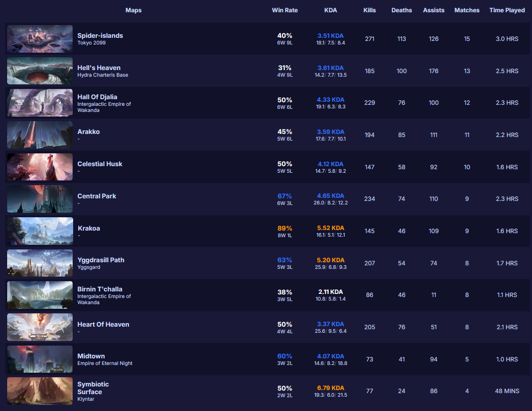Select the Klyntar subtitle text
Screen dimensions: 532x411
(x=85, y=399)
